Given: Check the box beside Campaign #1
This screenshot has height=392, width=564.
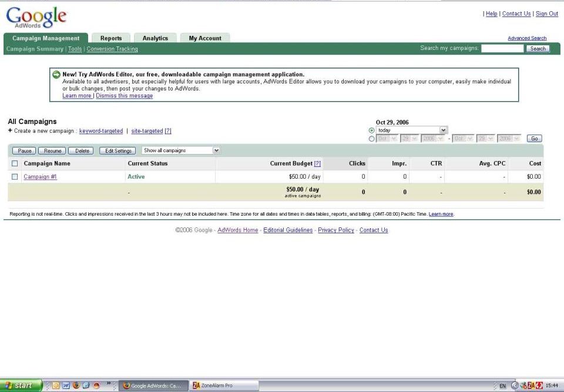Looking at the screenshot, I should pyautogui.click(x=15, y=177).
